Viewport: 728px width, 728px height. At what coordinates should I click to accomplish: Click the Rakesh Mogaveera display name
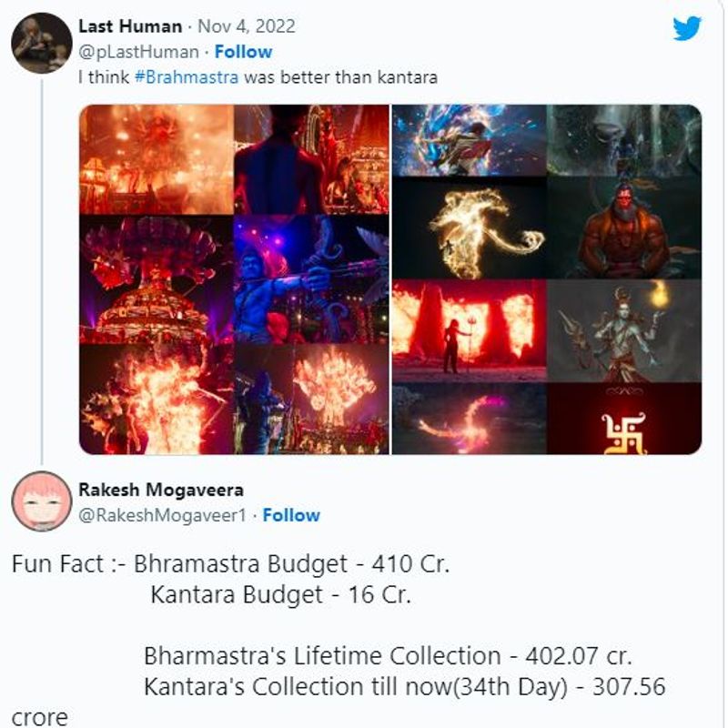[161, 490]
